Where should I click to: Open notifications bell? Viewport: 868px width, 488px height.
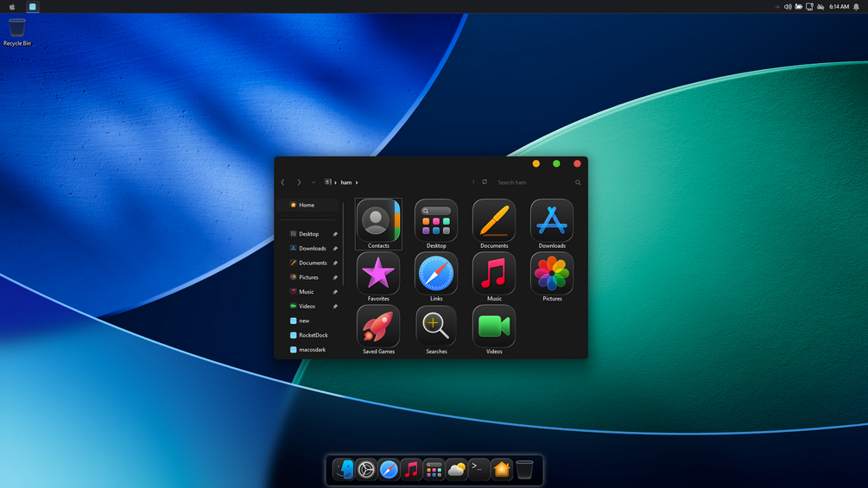pyautogui.click(x=857, y=7)
